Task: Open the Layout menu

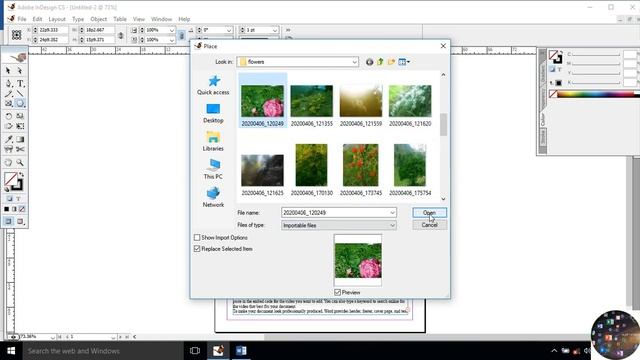Action: click(57, 19)
